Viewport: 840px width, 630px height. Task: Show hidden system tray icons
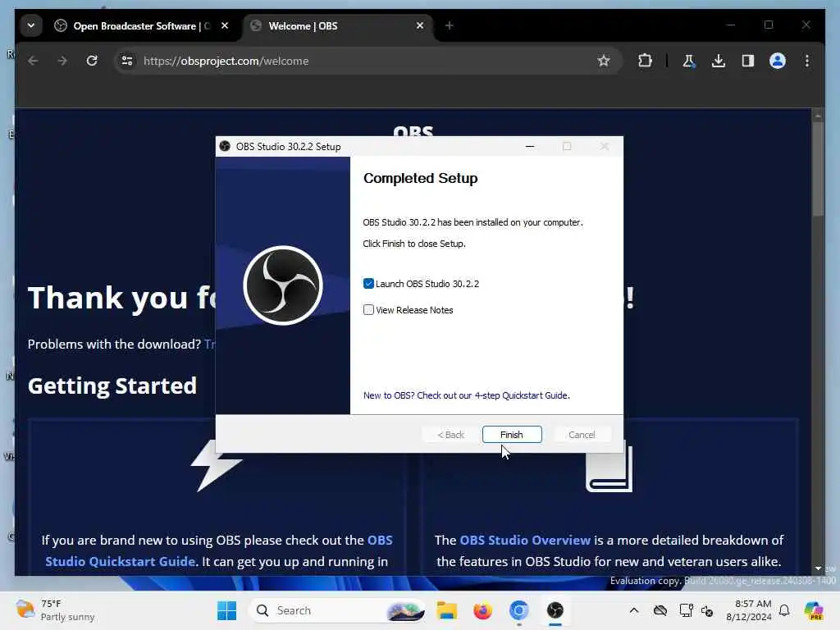pyautogui.click(x=634, y=610)
